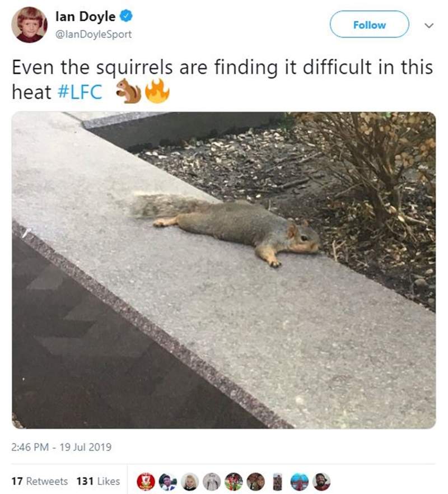Open the Ian Doyle display name
448x494 pixels.
pos(85,16)
